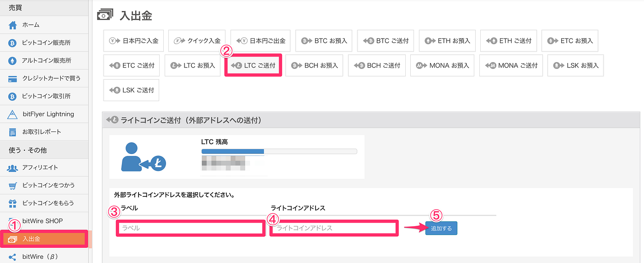The image size is (644, 263).
Task: Click the cart icon beside ビットコインをつかう
Action: click(12, 186)
